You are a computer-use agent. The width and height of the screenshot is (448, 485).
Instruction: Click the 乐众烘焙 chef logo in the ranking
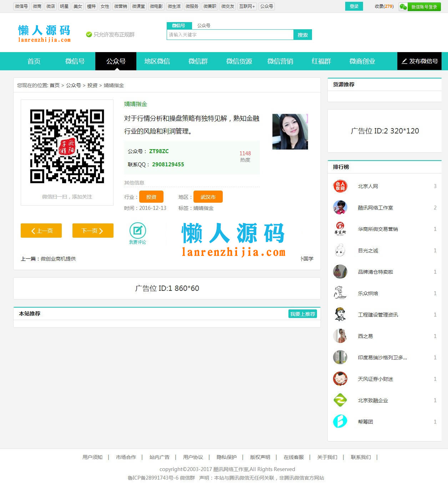tap(339, 293)
